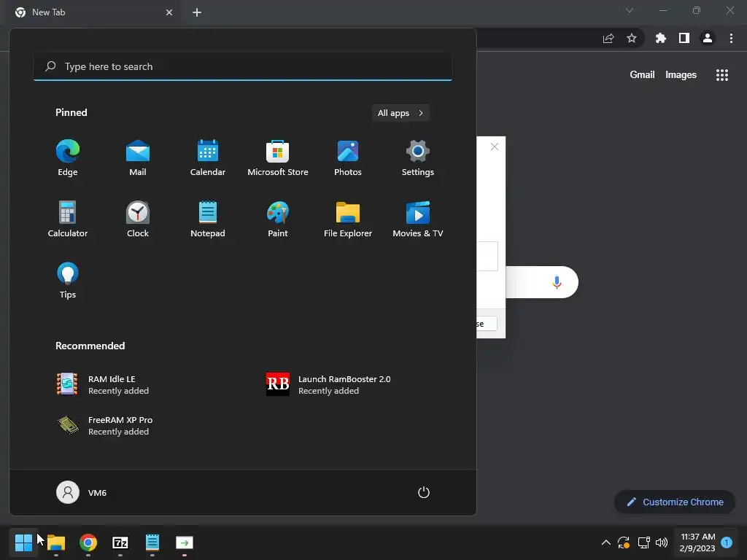Launch Movies & TV
Screen dimensions: 747x560
418,219
